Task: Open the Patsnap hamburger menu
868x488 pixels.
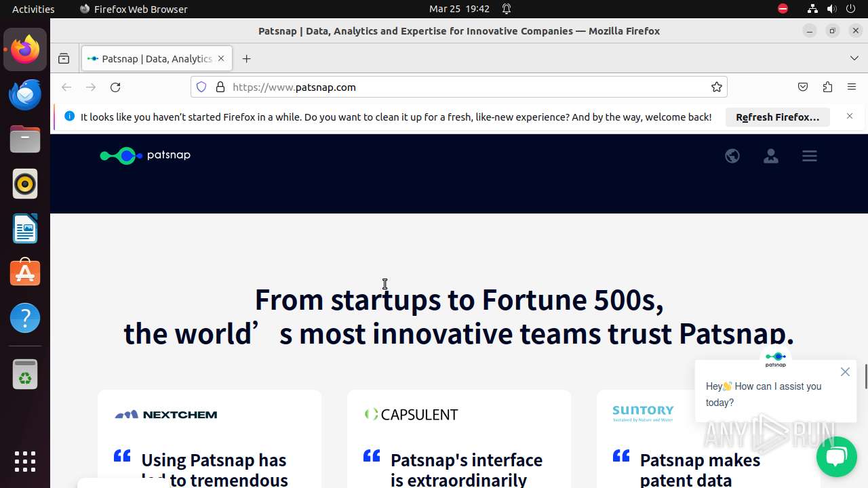Action: click(x=810, y=156)
